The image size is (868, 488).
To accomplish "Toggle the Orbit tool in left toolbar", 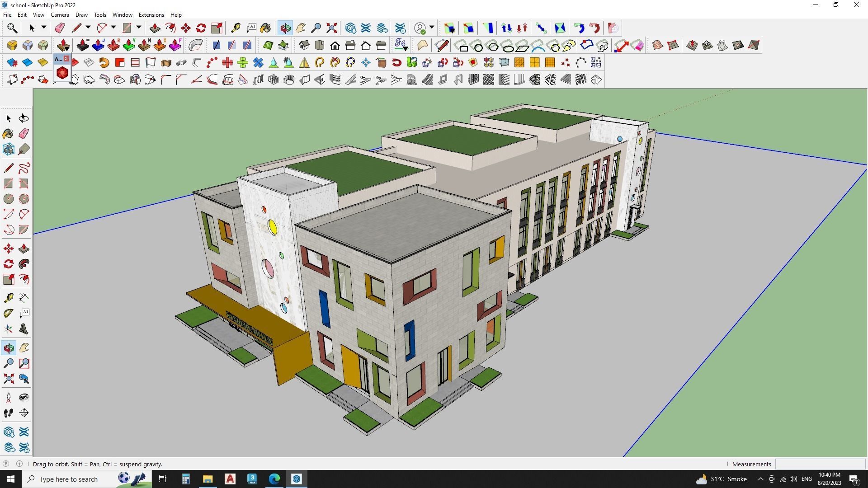I will 9,348.
